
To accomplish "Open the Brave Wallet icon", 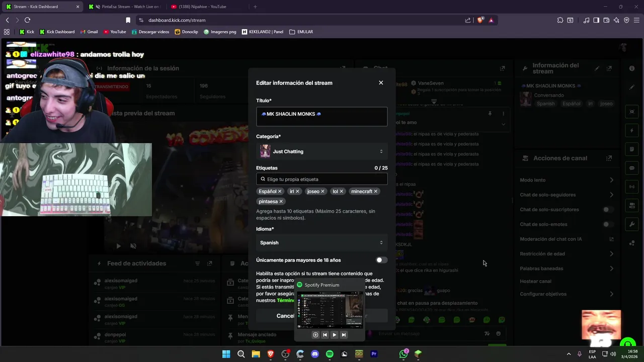I will tap(606, 20).
